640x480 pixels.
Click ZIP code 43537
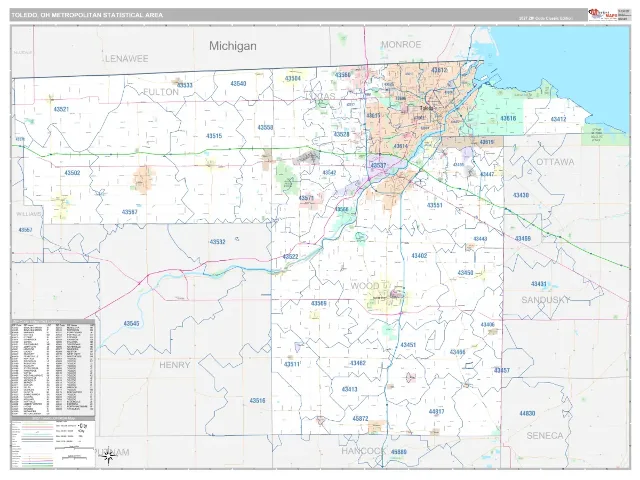(x=378, y=165)
